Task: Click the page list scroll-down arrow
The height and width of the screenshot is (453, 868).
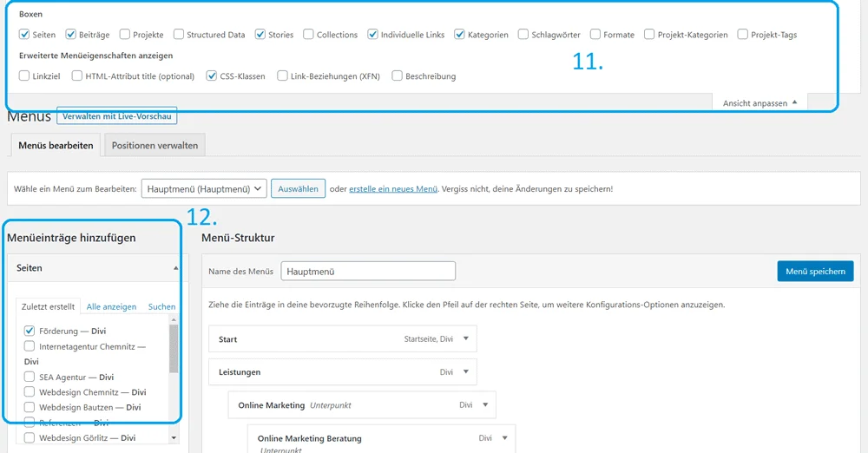Action: 174,438
